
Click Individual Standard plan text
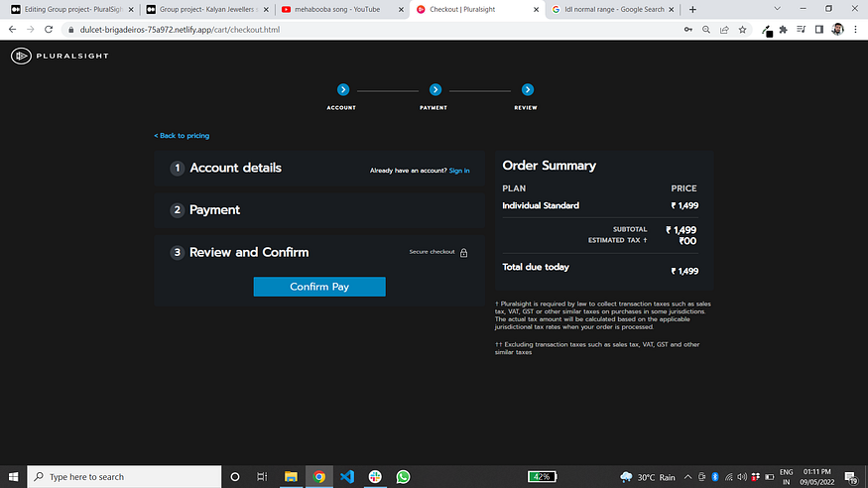tap(541, 206)
